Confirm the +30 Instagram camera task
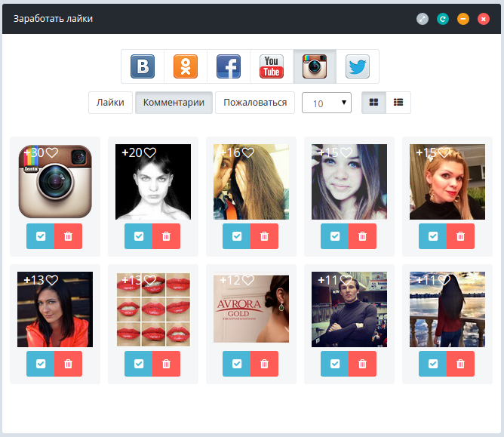Screen dimensions: 504x437 (41, 236)
